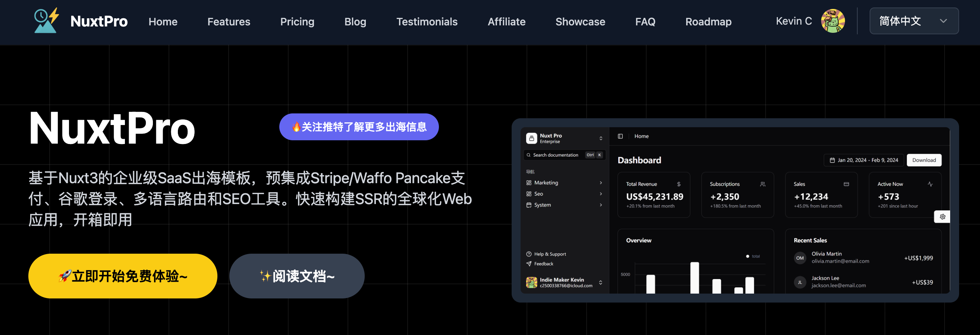This screenshot has height=335, width=980.
Task: Open the Features nav item
Action: 229,22
